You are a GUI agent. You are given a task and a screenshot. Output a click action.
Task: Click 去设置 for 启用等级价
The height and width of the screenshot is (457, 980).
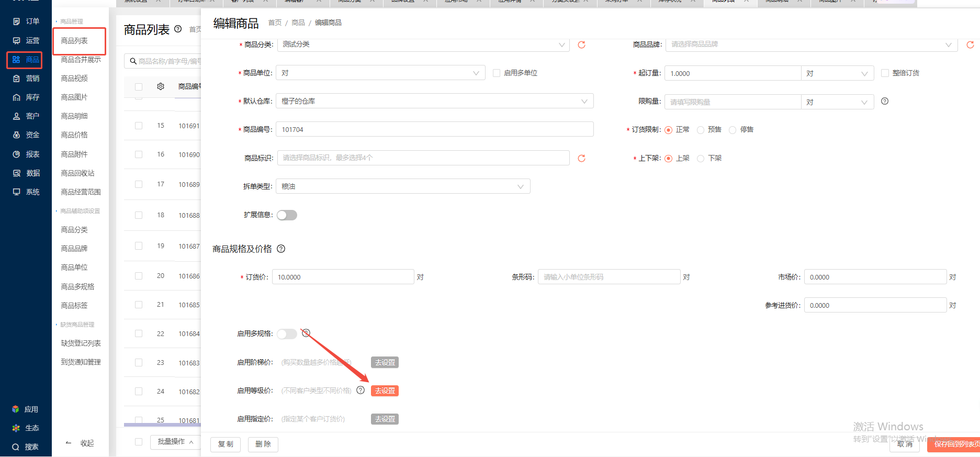pos(385,391)
